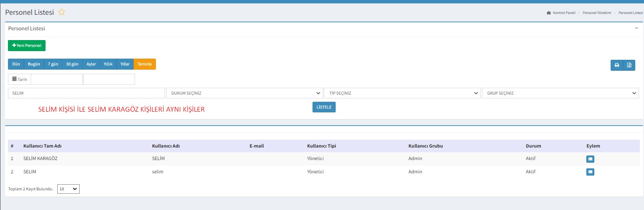Click the Excel export icon button

pos(629,65)
